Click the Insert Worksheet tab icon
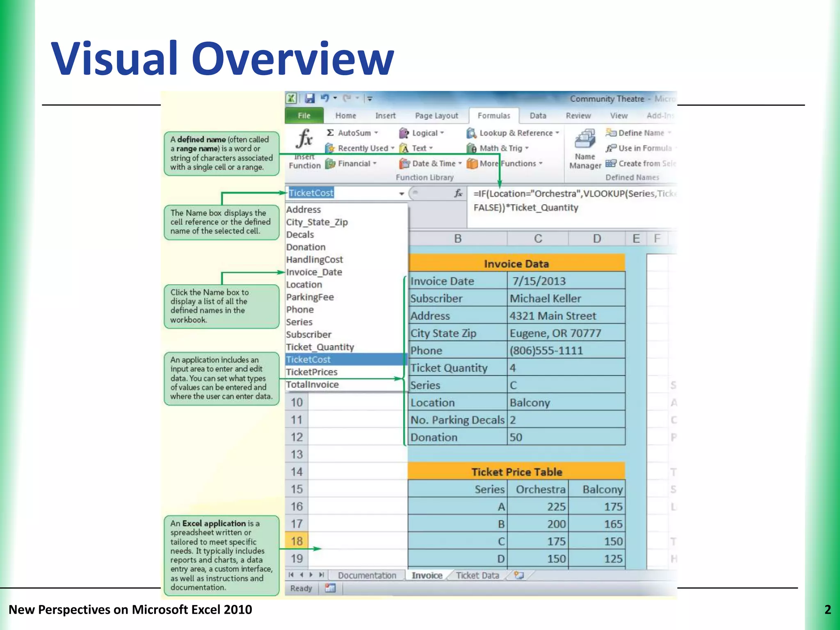Image resolution: width=840 pixels, height=630 pixels. tap(519, 575)
